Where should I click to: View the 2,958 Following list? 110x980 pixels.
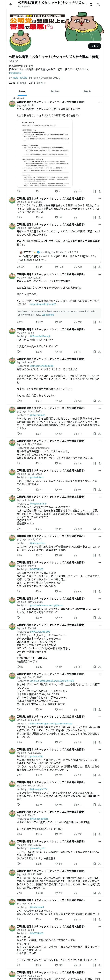click(x=17, y=82)
